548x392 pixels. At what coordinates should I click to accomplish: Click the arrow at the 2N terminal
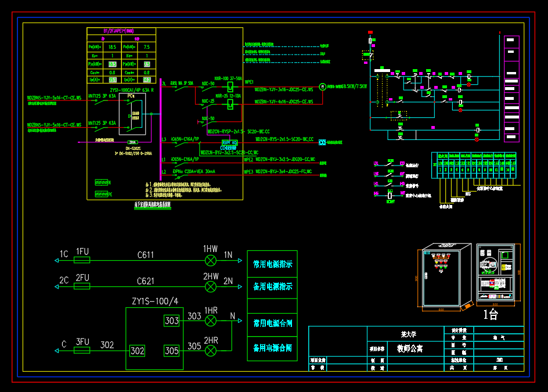pos(240,287)
